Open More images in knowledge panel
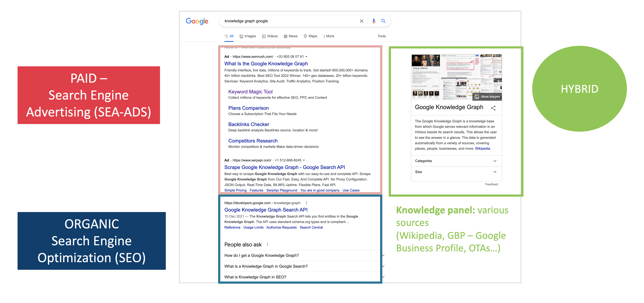 [487, 97]
